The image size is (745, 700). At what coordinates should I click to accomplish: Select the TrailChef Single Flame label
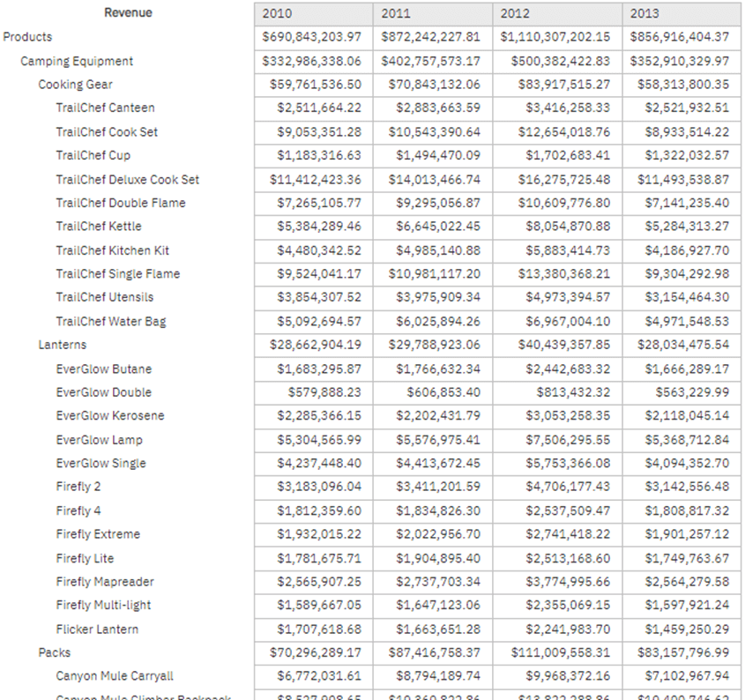118,273
